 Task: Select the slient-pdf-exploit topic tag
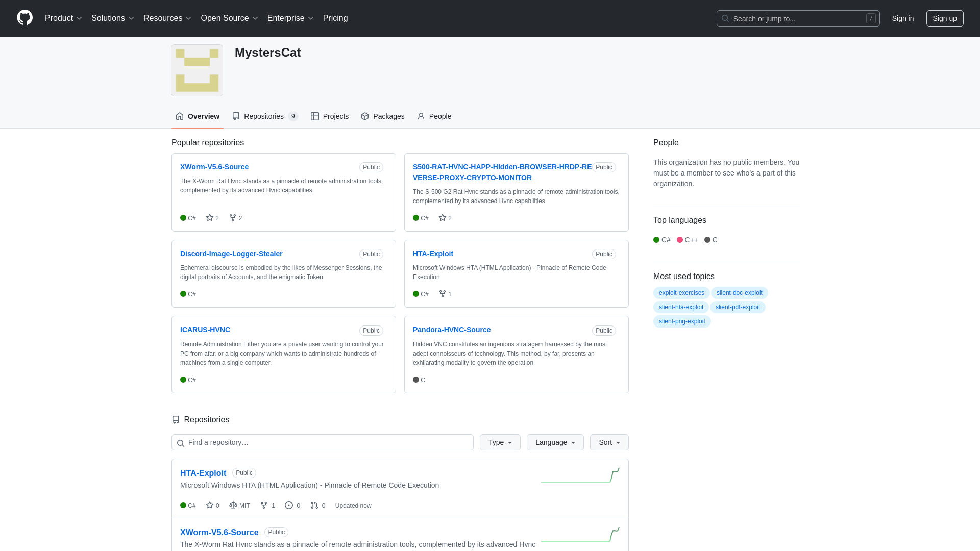738,307
